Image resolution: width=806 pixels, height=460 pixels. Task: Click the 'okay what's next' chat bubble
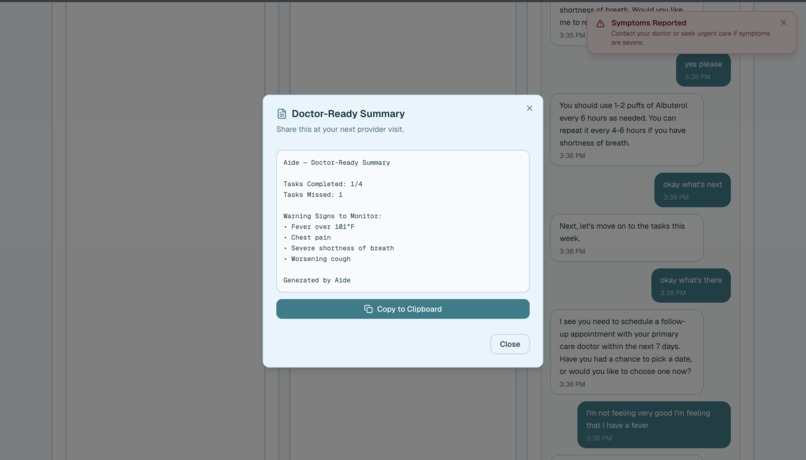pos(692,190)
